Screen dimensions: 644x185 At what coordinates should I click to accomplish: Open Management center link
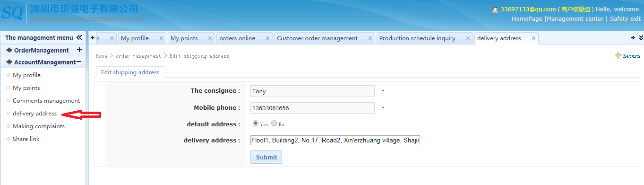pos(575,19)
